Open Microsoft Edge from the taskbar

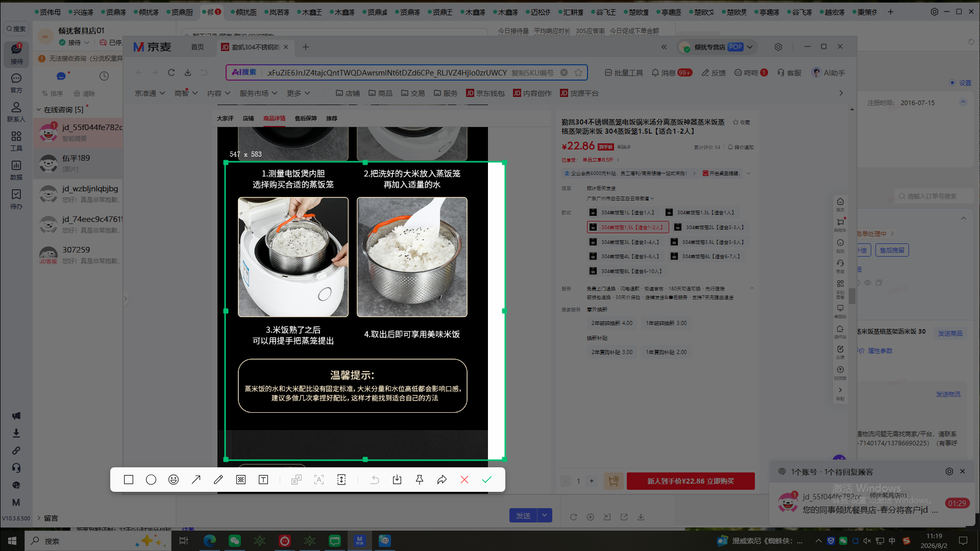[210, 540]
